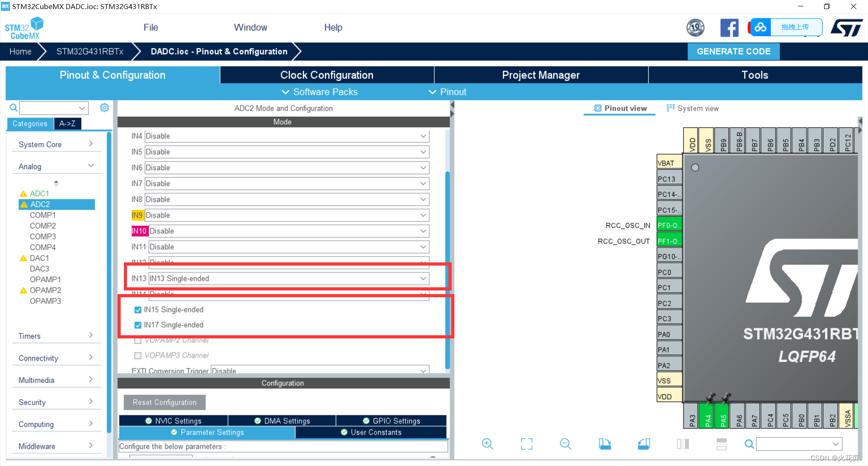Uncheck IN17 Single-ended checkbox

point(138,325)
